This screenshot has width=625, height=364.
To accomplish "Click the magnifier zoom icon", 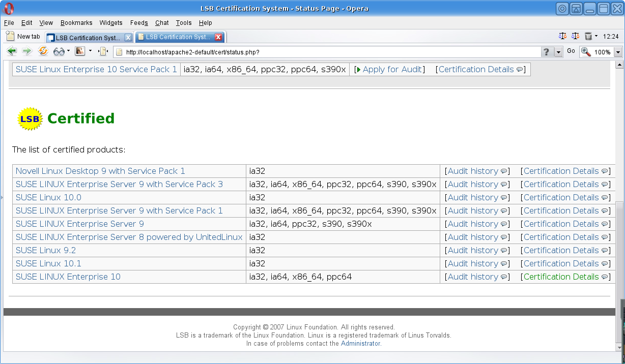I will [x=586, y=52].
